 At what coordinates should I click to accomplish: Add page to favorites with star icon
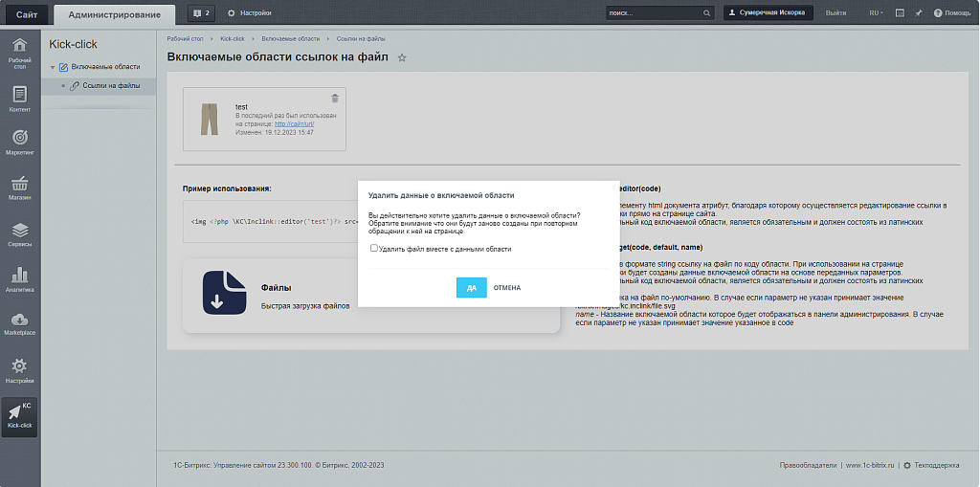pyautogui.click(x=402, y=58)
